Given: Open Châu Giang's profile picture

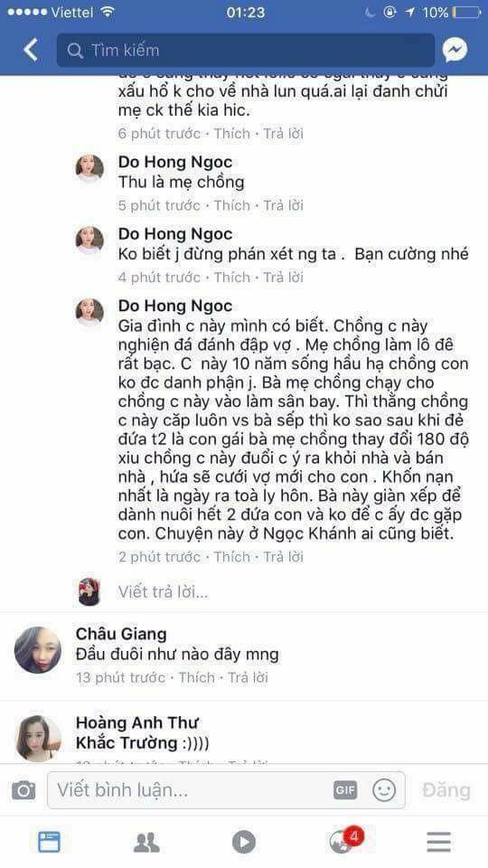Looking at the screenshot, I should coord(38,650).
